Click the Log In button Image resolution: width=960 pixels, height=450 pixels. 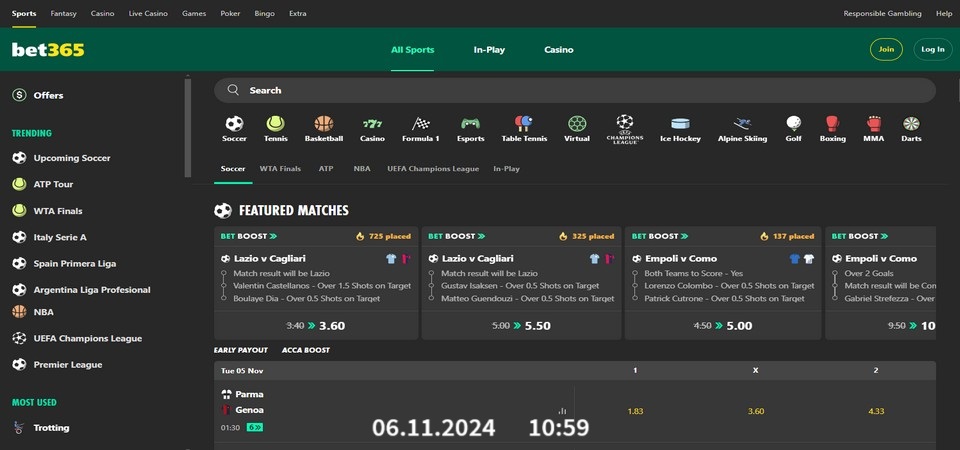(x=932, y=50)
